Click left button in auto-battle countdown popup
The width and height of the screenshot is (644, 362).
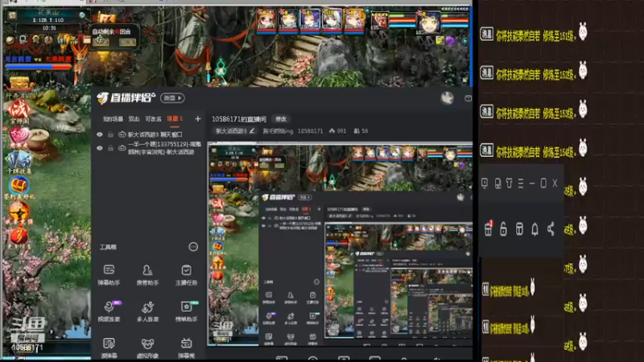[x=101, y=42]
